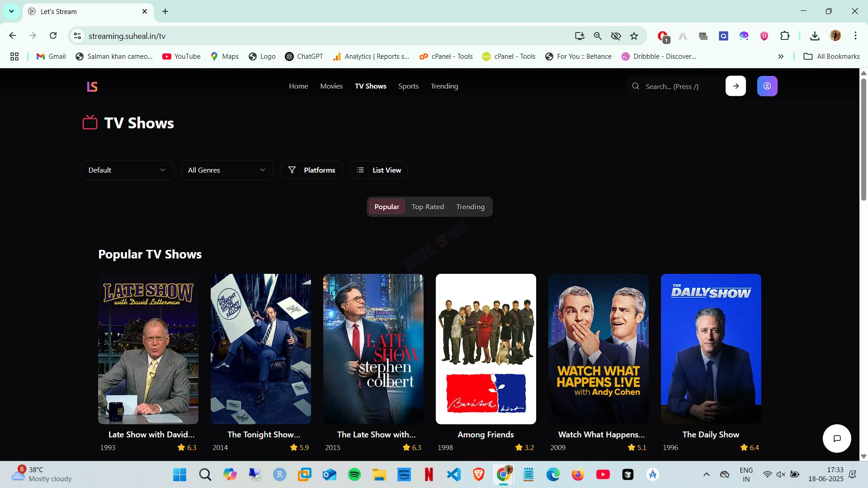Click the taskbar clock and date
The image size is (868, 488).
tap(826, 474)
